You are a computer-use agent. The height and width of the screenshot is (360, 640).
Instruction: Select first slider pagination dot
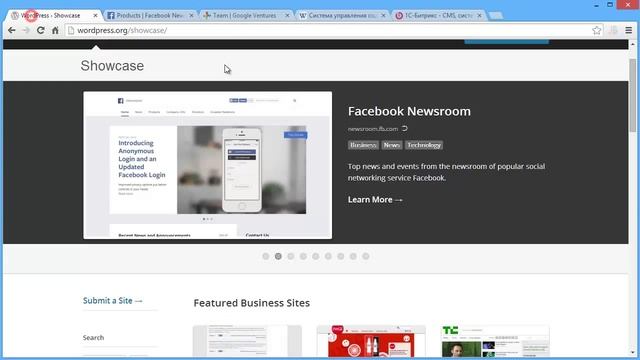(266, 256)
